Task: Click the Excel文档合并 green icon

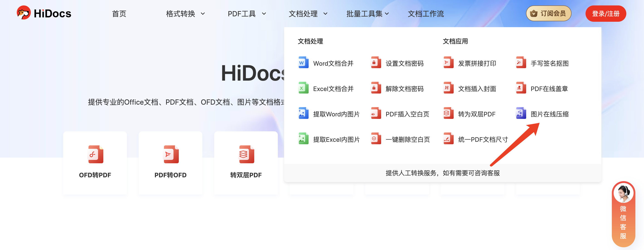Action: (x=303, y=88)
